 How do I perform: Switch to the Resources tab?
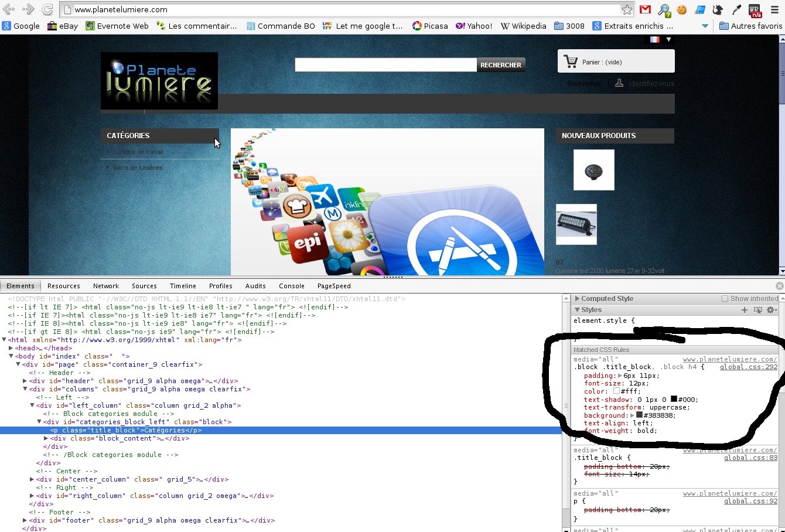[x=64, y=286]
